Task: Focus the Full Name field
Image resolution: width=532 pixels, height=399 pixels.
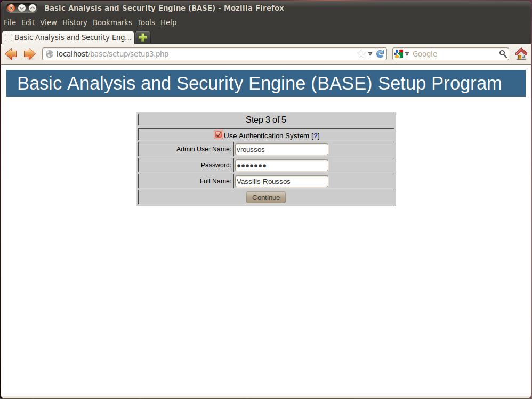Action: click(281, 181)
